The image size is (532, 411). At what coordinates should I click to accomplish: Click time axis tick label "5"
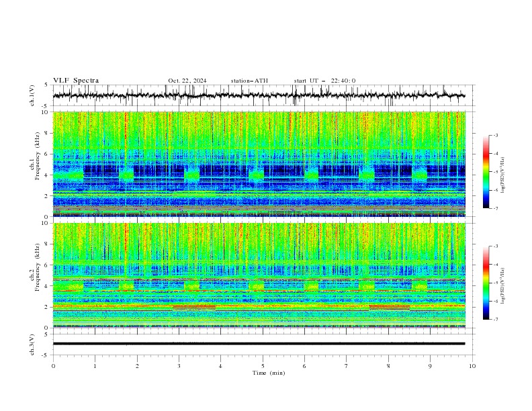(x=263, y=366)
